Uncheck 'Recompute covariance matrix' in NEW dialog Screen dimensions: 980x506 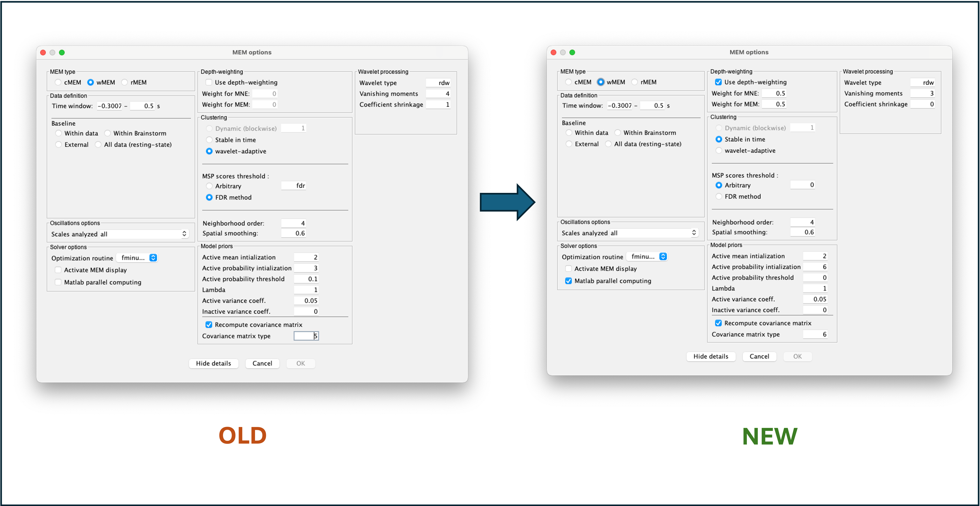click(718, 323)
